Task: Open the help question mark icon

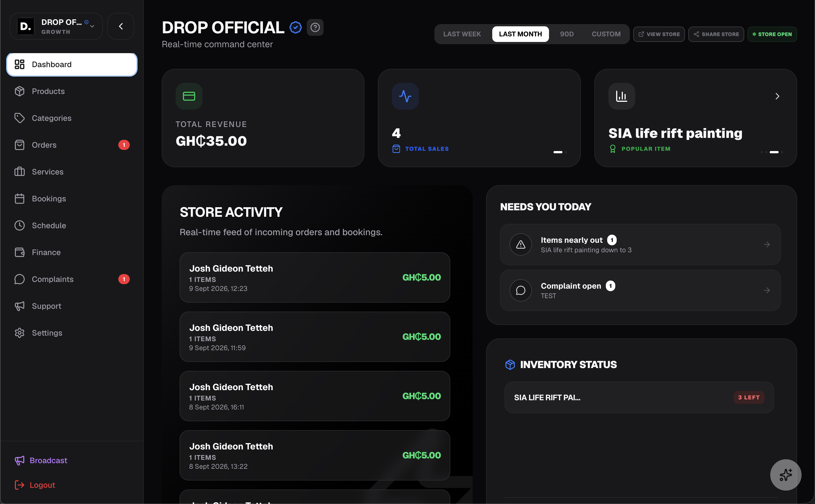Action: [315, 27]
